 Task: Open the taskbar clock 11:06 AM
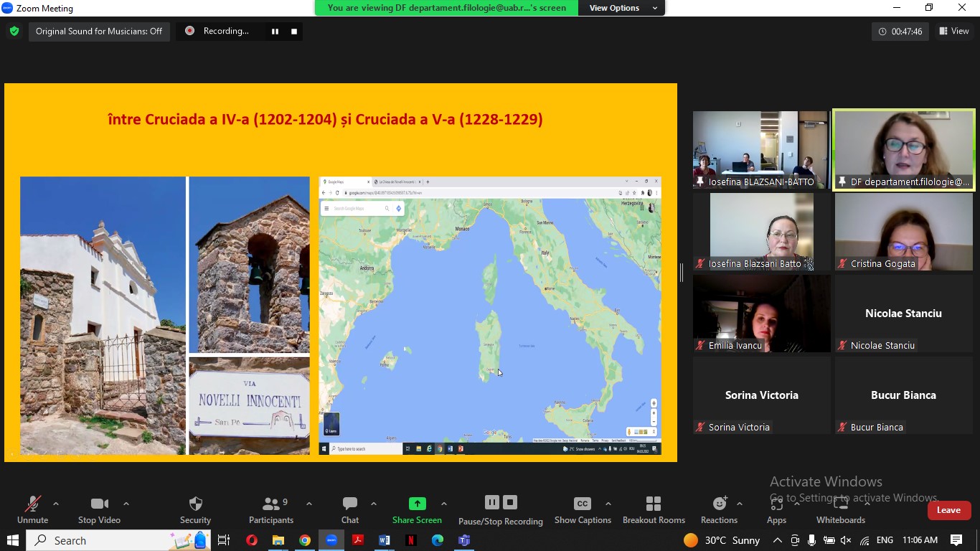[x=920, y=540]
